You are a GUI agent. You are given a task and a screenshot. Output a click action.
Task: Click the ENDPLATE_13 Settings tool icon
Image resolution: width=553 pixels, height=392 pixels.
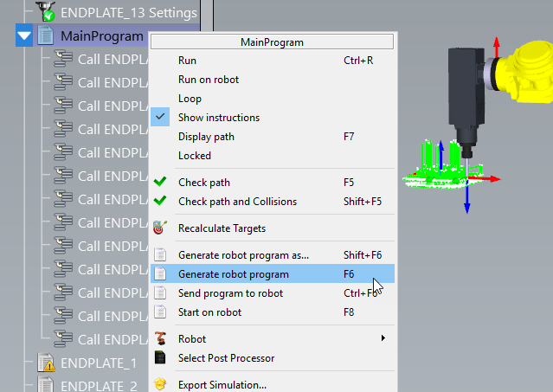click(45, 12)
